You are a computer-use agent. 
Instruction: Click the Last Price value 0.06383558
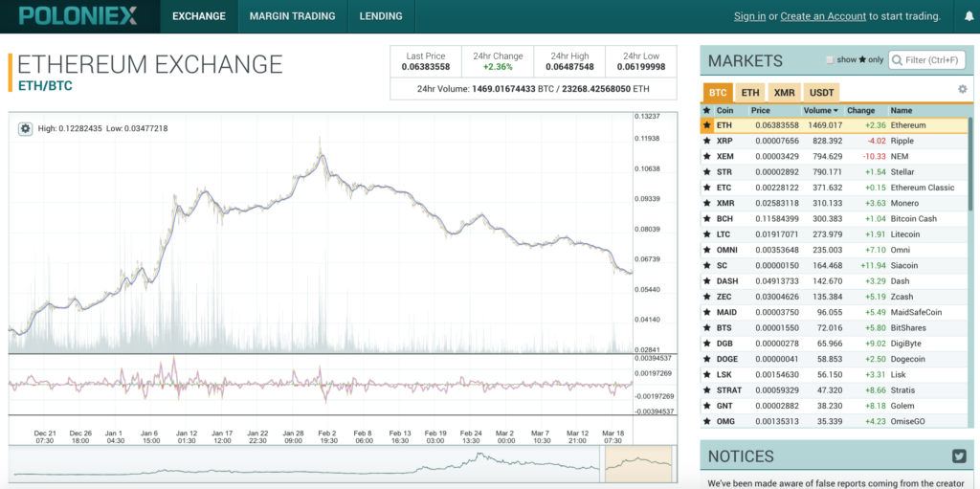(426, 67)
